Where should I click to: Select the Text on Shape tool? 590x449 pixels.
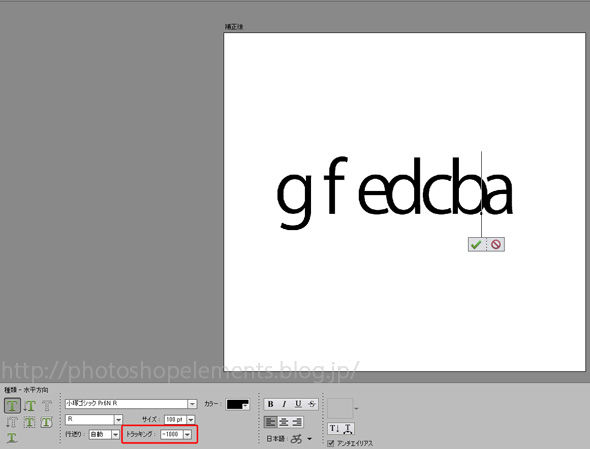(46, 422)
